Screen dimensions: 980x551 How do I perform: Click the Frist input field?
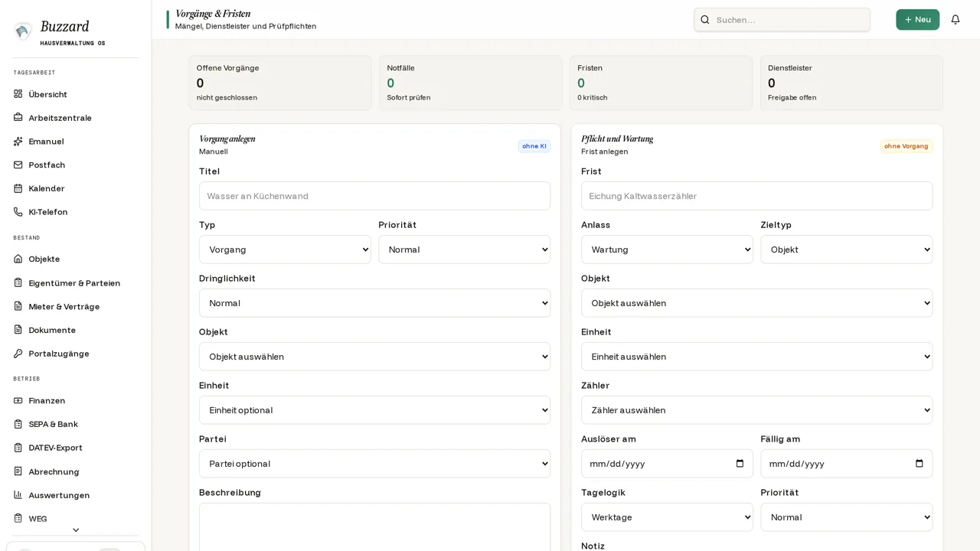[756, 196]
